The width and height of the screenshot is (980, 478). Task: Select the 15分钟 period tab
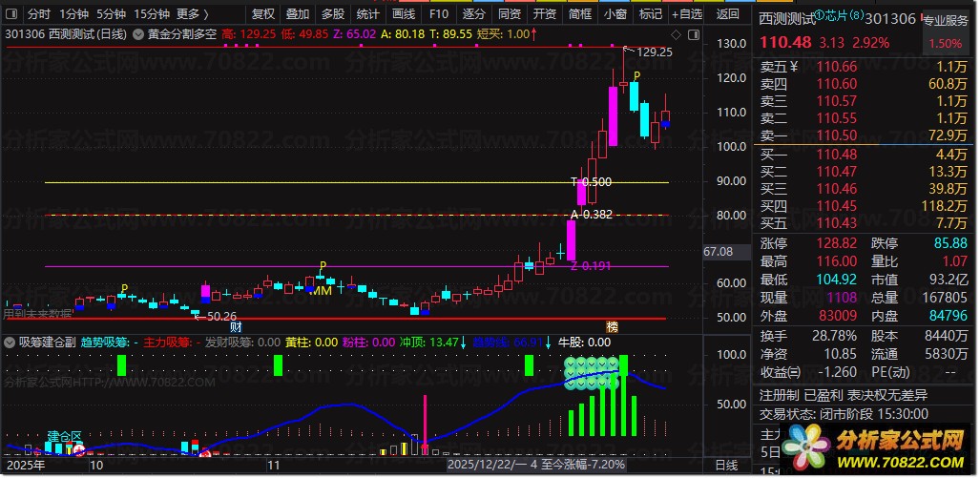click(x=152, y=13)
